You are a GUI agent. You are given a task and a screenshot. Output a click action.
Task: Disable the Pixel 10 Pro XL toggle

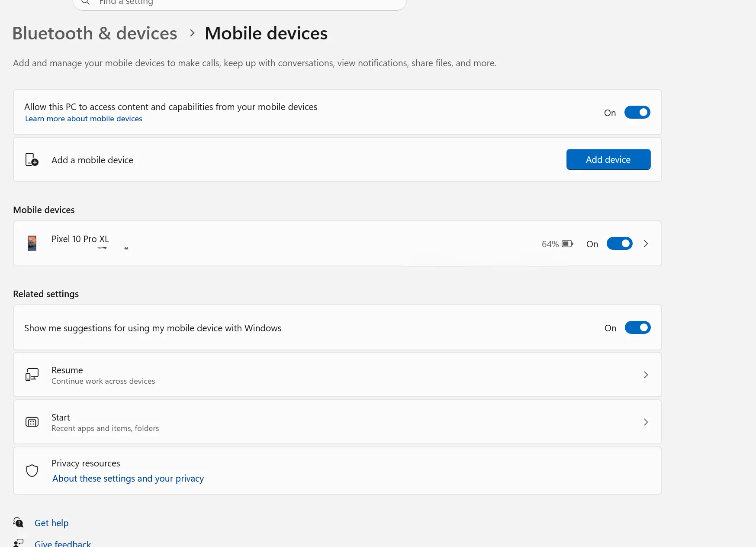click(x=619, y=244)
